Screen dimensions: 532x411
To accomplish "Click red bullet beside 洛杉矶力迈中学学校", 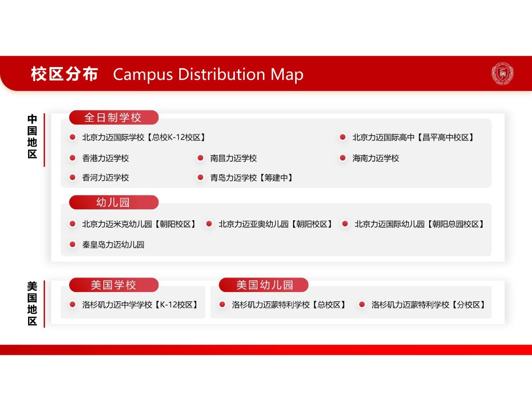I will pos(73,305).
